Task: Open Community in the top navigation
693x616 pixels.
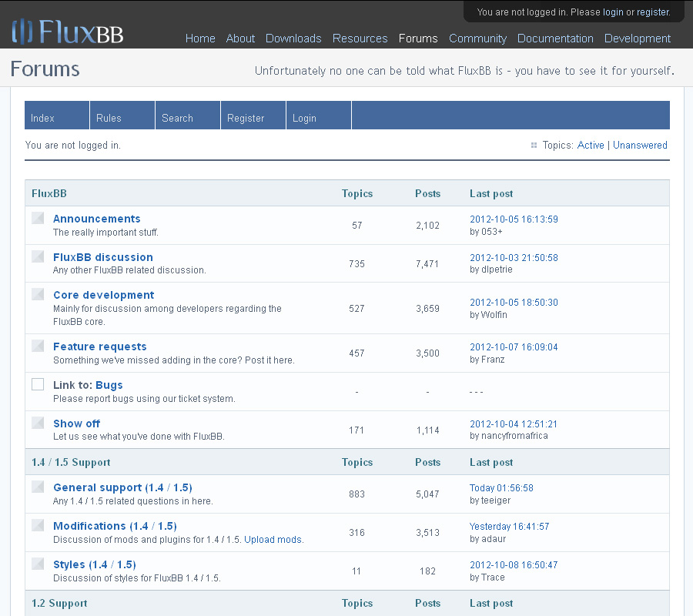Action: click(477, 38)
